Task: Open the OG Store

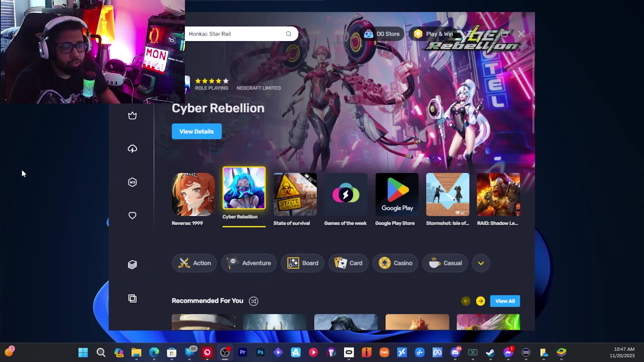Action: [x=382, y=34]
